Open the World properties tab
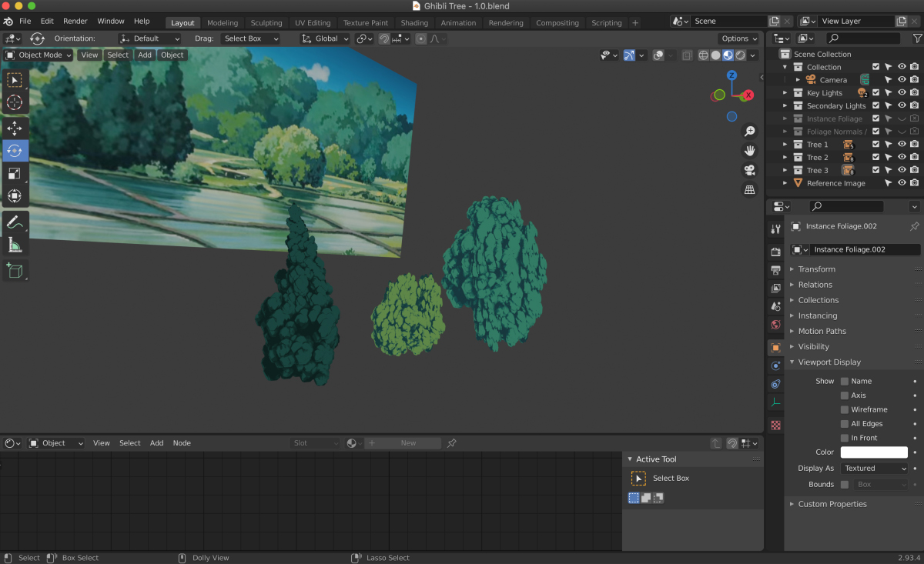The height and width of the screenshot is (564, 924). tap(775, 325)
